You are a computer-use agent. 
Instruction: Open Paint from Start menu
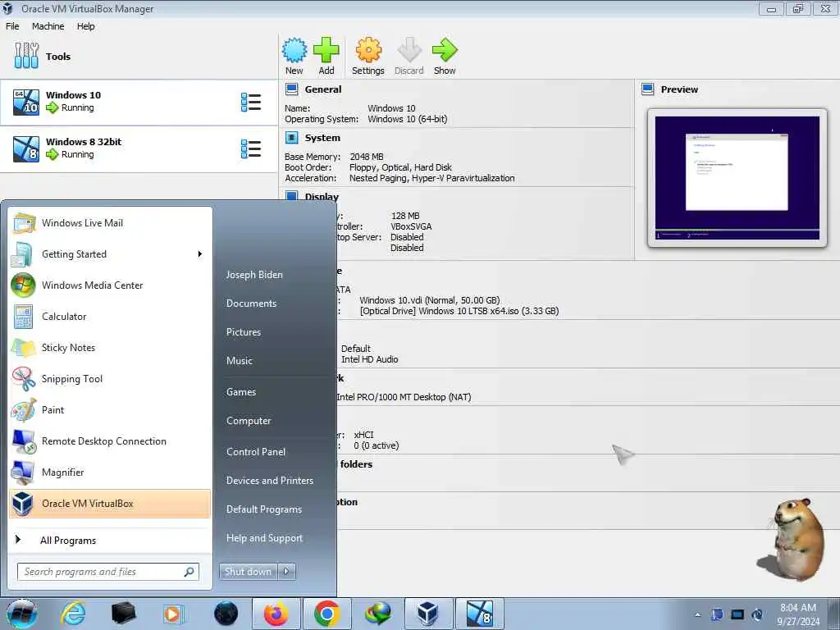(x=111, y=410)
